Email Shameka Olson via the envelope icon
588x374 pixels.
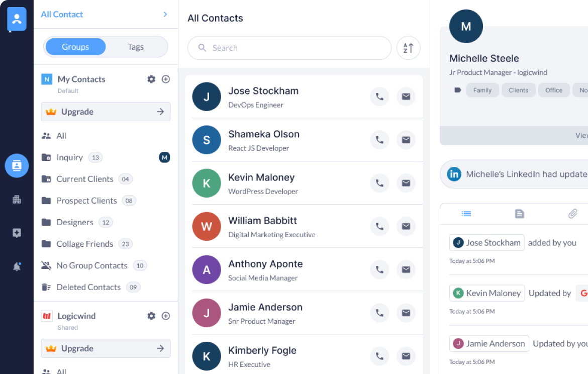[x=406, y=140]
